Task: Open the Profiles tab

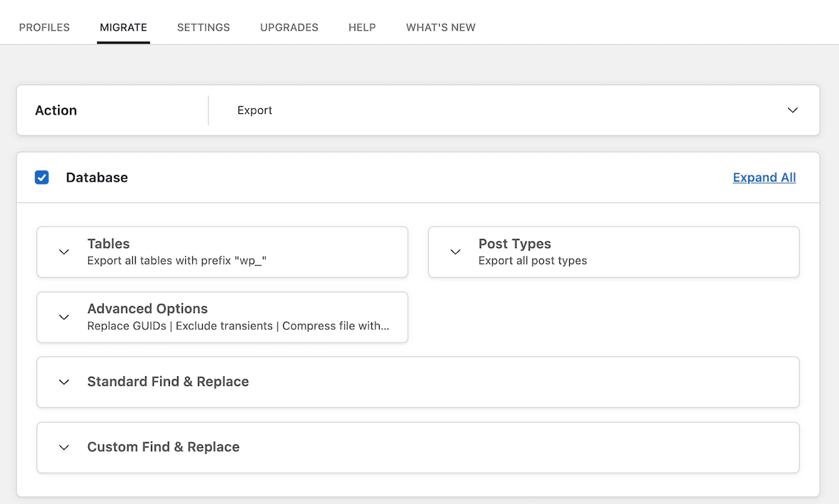Action: click(x=44, y=27)
